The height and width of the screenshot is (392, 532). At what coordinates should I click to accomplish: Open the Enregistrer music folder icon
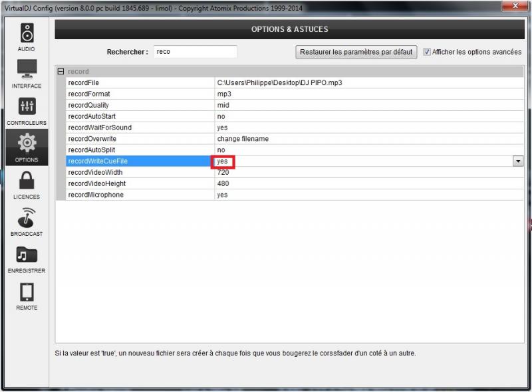(x=27, y=254)
